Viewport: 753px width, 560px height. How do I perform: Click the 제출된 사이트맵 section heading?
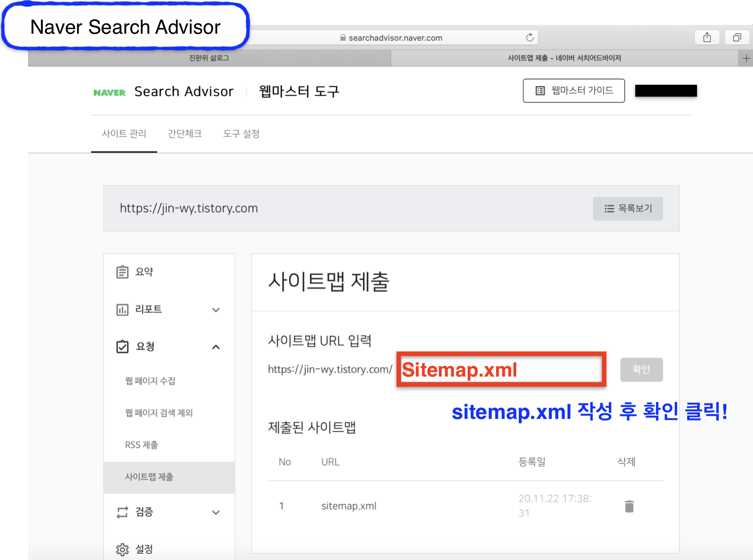pyautogui.click(x=312, y=428)
